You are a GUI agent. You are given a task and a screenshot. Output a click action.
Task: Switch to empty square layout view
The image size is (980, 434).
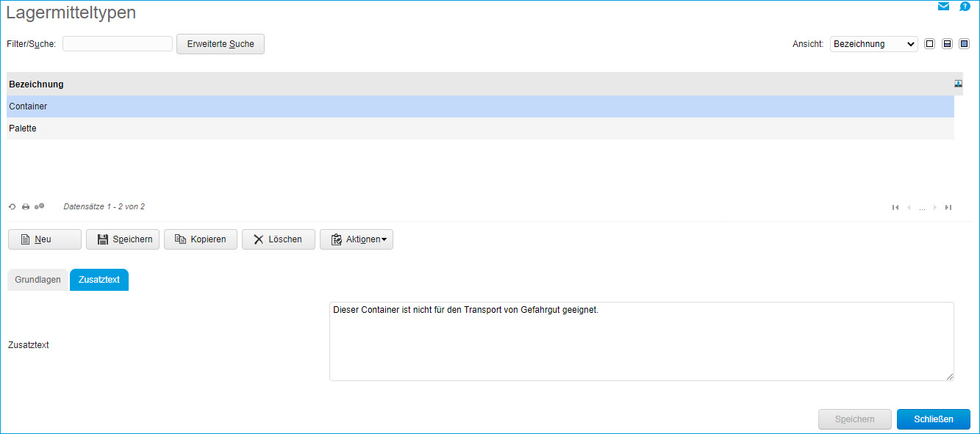(930, 44)
